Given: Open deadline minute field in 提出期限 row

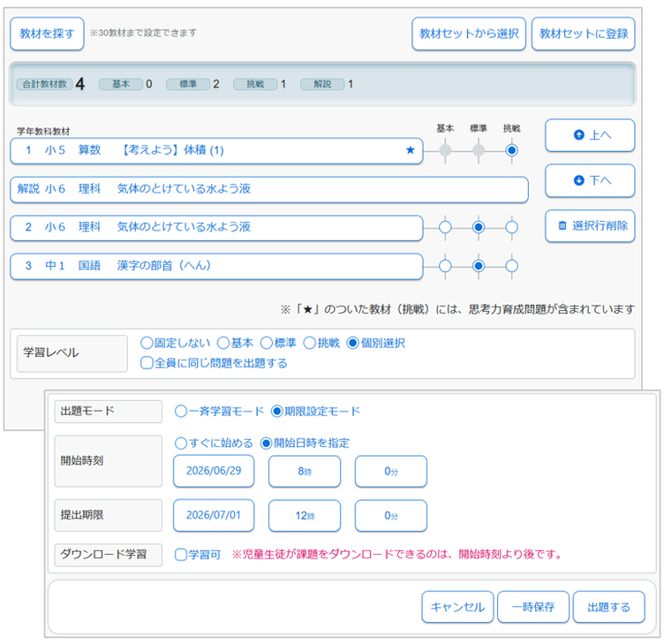Looking at the screenshot, I should click(x=391, y=515).
